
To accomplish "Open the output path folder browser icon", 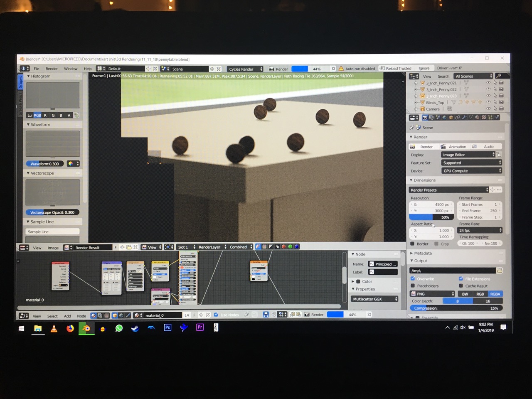I will [x=500, y=271].
